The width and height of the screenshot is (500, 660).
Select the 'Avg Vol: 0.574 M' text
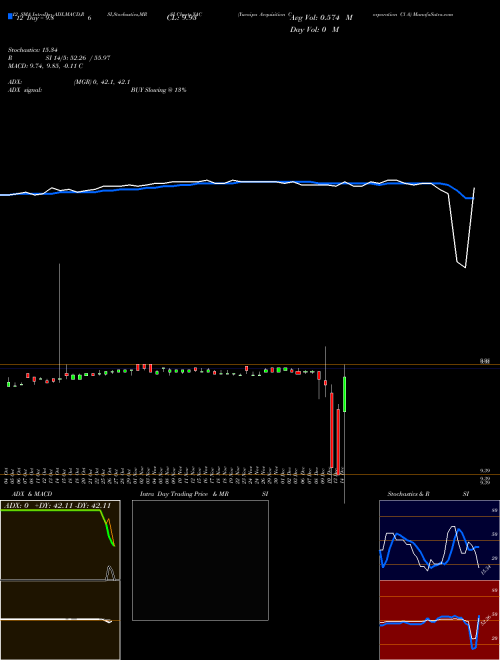tap(321, 18)
